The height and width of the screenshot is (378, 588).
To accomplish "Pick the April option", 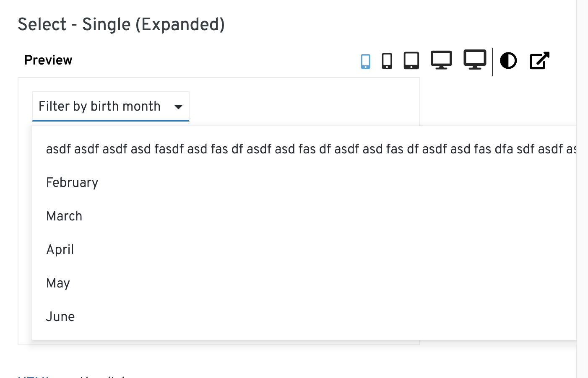I will click(x=60, y=249).
